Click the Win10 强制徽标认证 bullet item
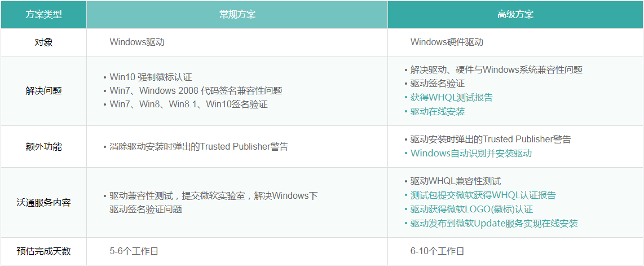The width and height of the screenshot is (644, 266). tap(155, 77)
